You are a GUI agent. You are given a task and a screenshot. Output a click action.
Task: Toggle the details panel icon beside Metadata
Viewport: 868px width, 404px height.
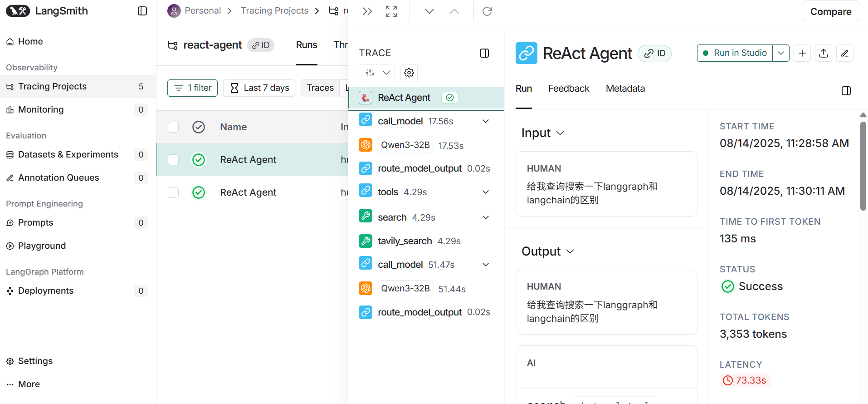(846, 91)
